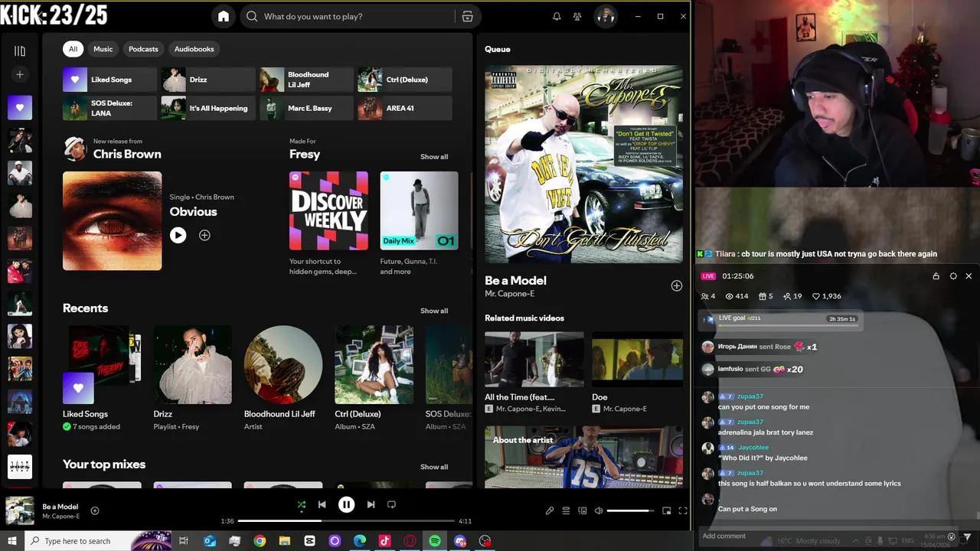Mute the volume speaker icon

[599, 510]
